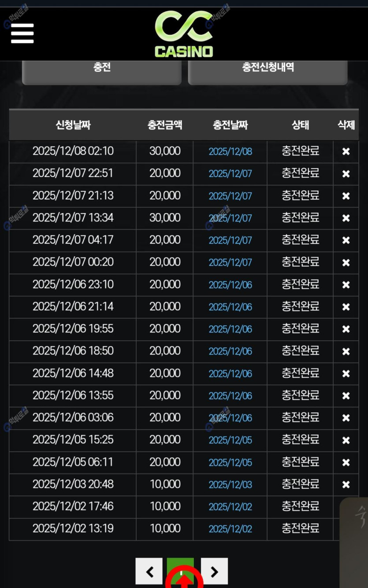Click the 신청날짜 column header

[73, 125]
